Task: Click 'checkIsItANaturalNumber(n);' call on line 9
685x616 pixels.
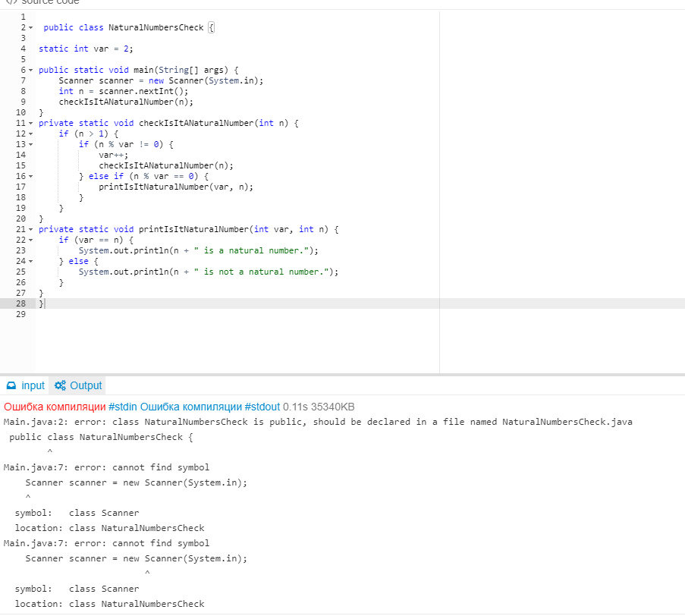Action: click(126, 102)
